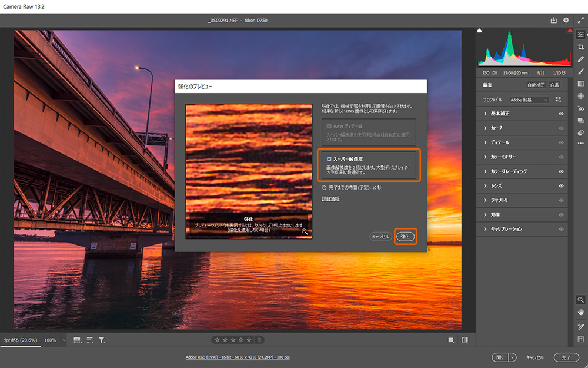Open the filter funnel icon
Viewport: 588px width, 368px height.
coord(102,340)
